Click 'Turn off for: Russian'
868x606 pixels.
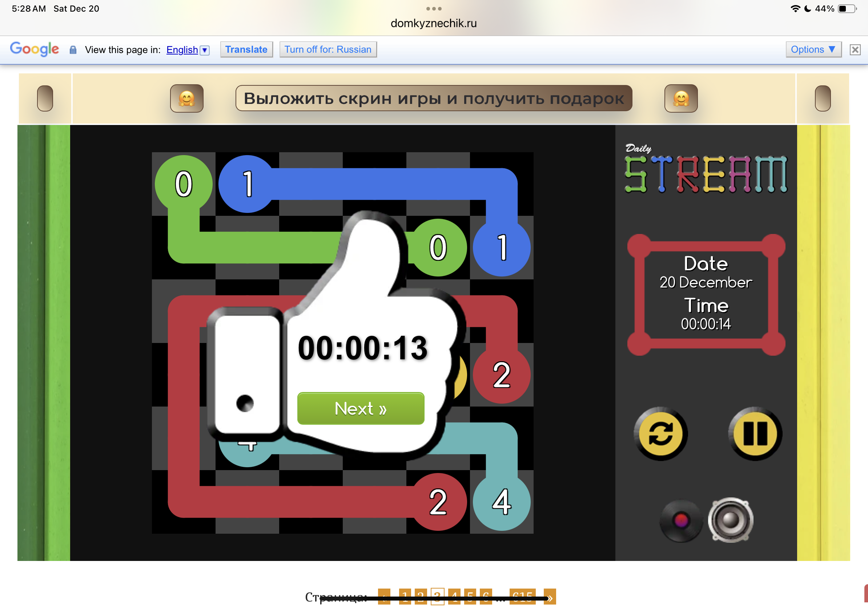(x=328, y=49)
